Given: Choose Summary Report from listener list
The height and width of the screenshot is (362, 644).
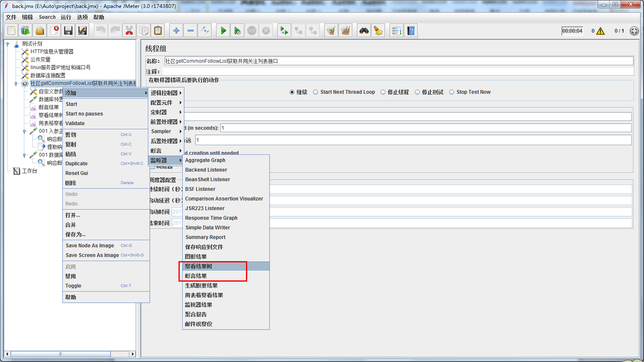Looking at the screenshot, I should tap(226, 237).
